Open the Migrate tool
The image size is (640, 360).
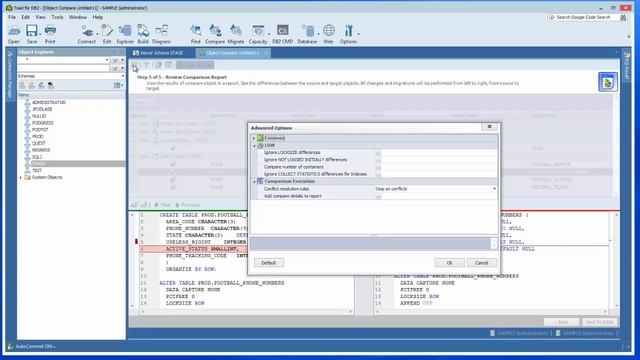236,33
